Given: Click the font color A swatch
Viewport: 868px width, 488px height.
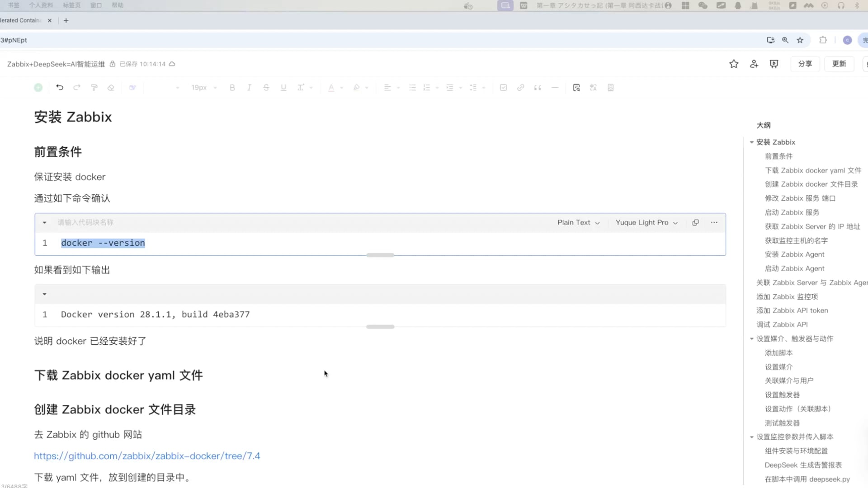Looking at the screenshot, I should pyautogui.click(x=331, y=88).
